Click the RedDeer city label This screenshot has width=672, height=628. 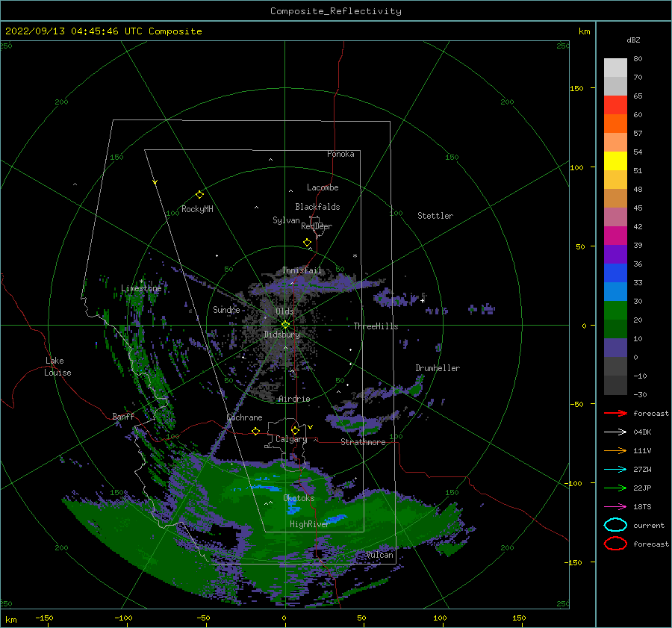pos(317,226)
